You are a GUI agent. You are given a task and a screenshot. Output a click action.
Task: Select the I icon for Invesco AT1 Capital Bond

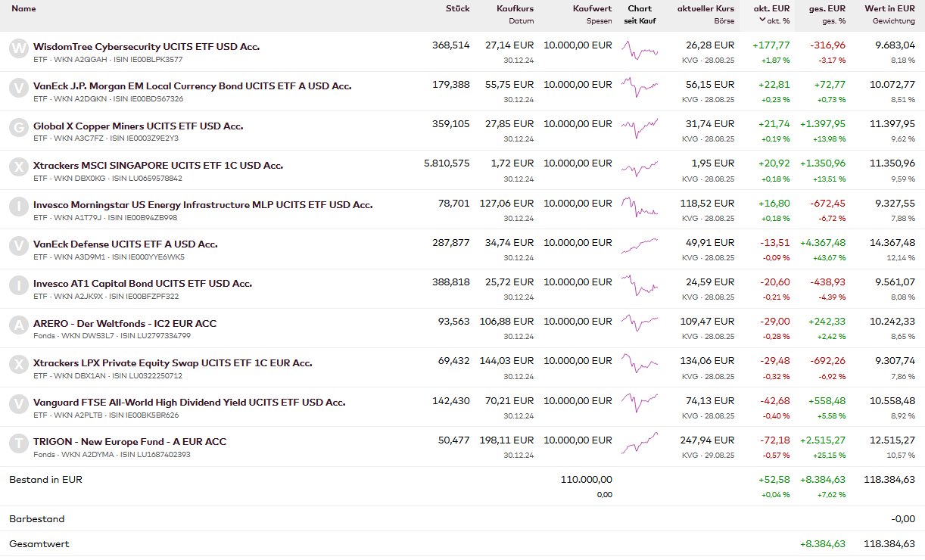click(18, 286)
